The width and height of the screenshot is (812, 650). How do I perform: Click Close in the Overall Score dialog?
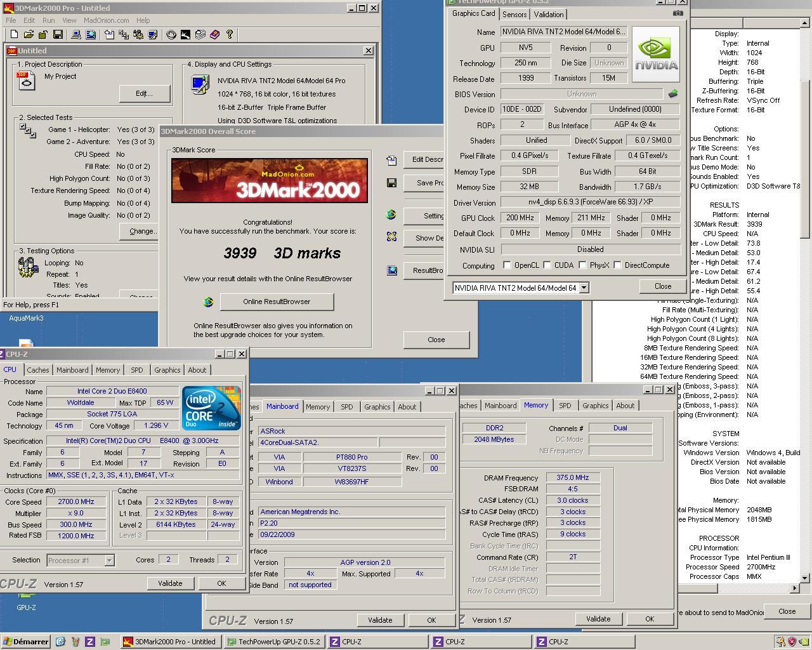click(436, 340)
